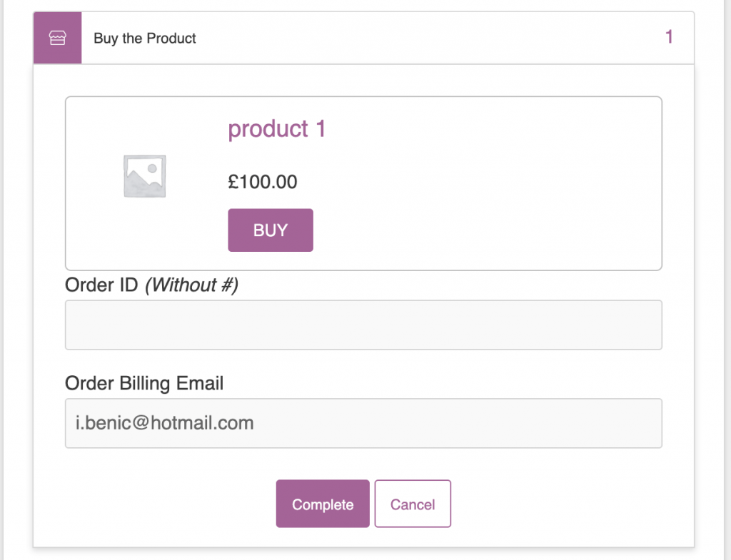The height and width of the screenshot is (560, 731).
Task: Click the 'Order ID' field label
Action: (101, 285)
